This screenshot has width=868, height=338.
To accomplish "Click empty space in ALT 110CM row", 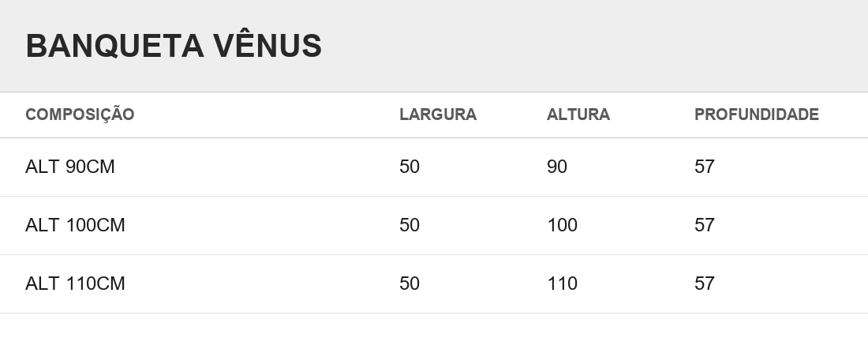I will [260, 284].
